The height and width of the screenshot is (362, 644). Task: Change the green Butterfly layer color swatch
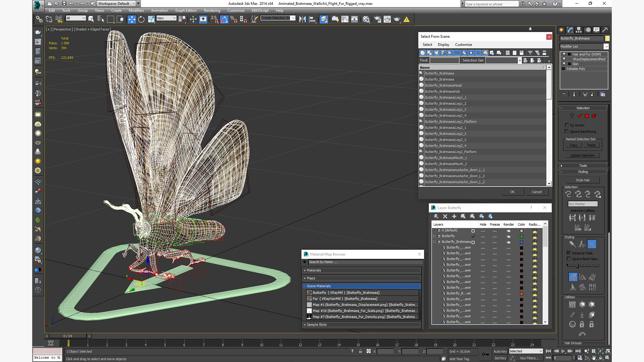coord(522,236)
